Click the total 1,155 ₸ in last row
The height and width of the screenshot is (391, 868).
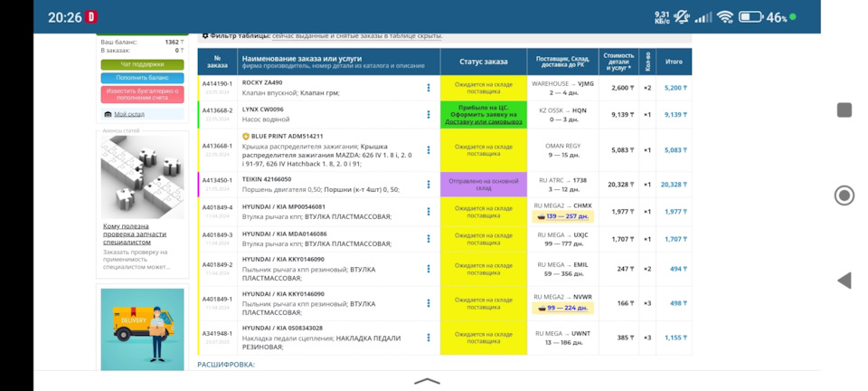(x=675, y=338)
